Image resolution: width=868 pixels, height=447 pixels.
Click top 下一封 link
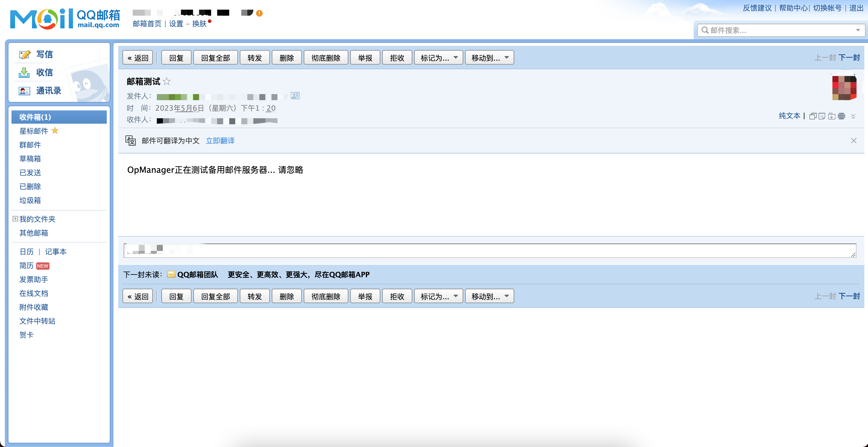point(849,58)
